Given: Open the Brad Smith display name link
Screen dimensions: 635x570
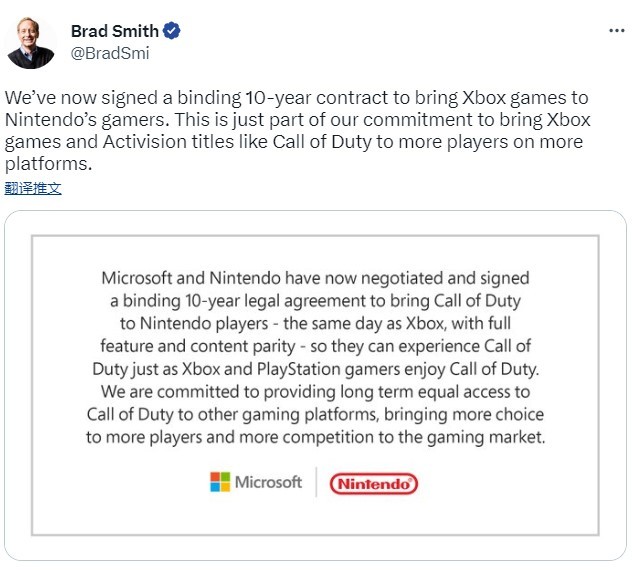Looking at the screenshot, I should pos(114,31).
